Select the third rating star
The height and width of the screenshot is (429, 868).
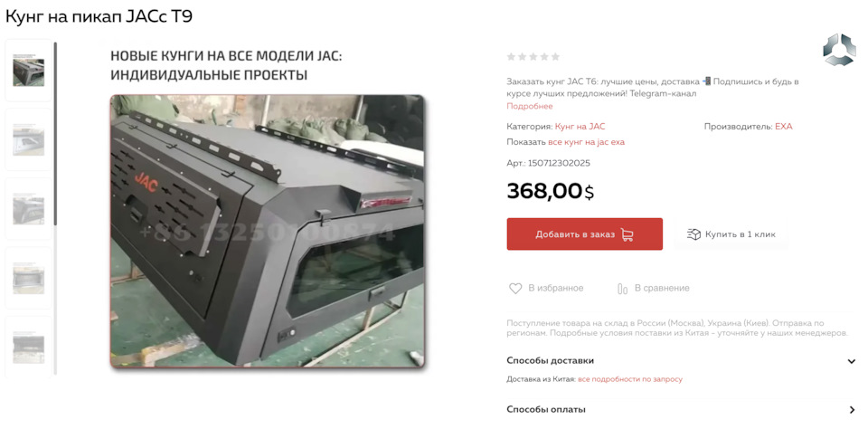pyautogui.click(x=533, y=56)
